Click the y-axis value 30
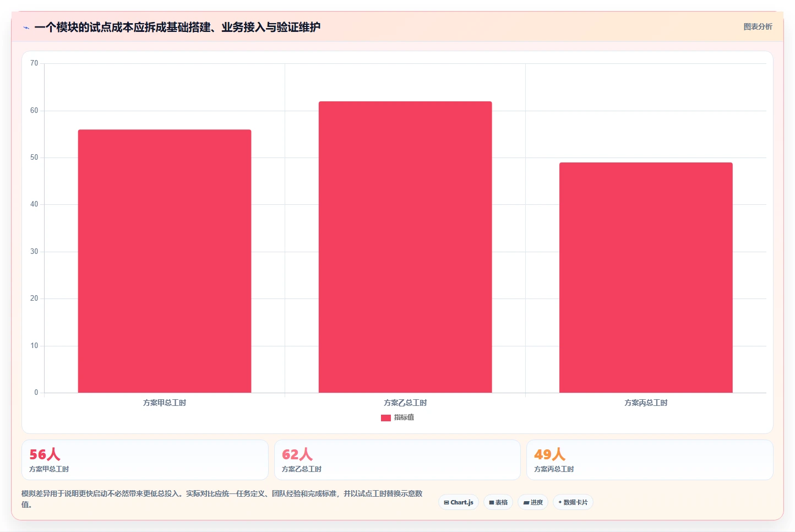This screenshot has height=532, width=795. [x=34, y=252]
